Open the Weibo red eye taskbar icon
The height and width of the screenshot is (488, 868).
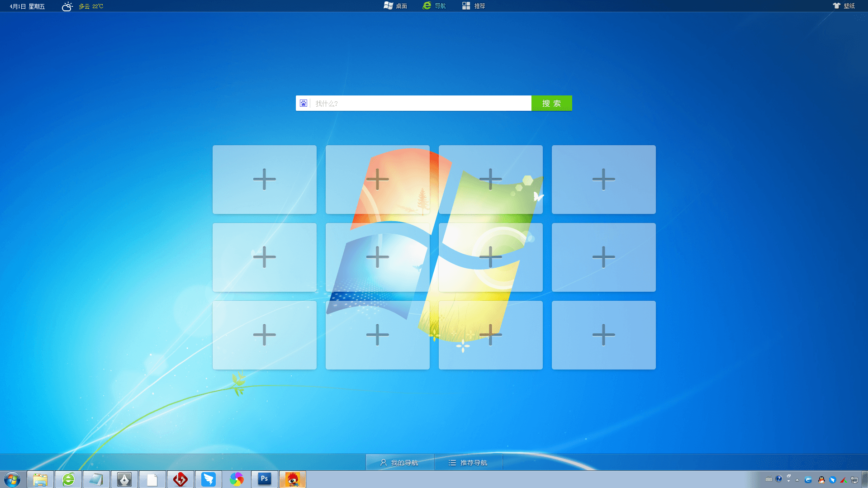point(293,479)
